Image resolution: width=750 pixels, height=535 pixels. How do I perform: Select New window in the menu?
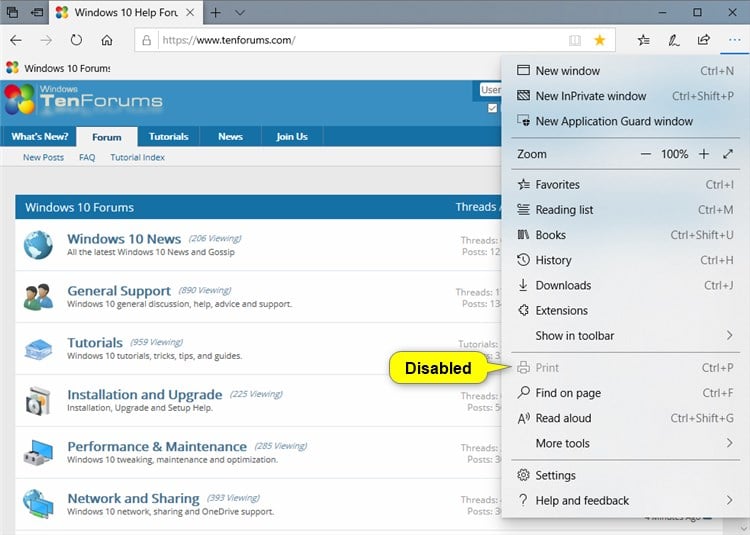click(625, 71)
